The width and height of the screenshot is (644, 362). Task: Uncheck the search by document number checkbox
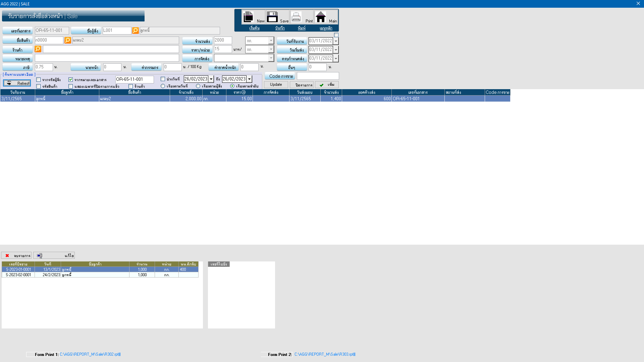71,80
